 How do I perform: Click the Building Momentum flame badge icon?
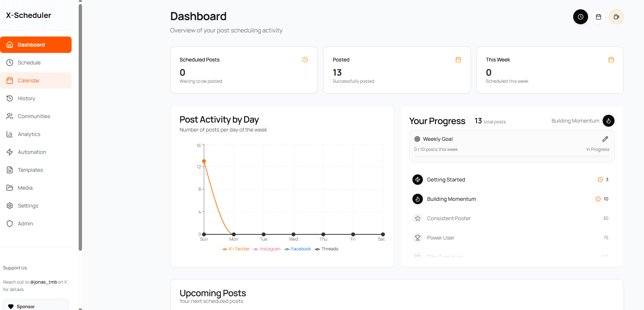point(608,121)
